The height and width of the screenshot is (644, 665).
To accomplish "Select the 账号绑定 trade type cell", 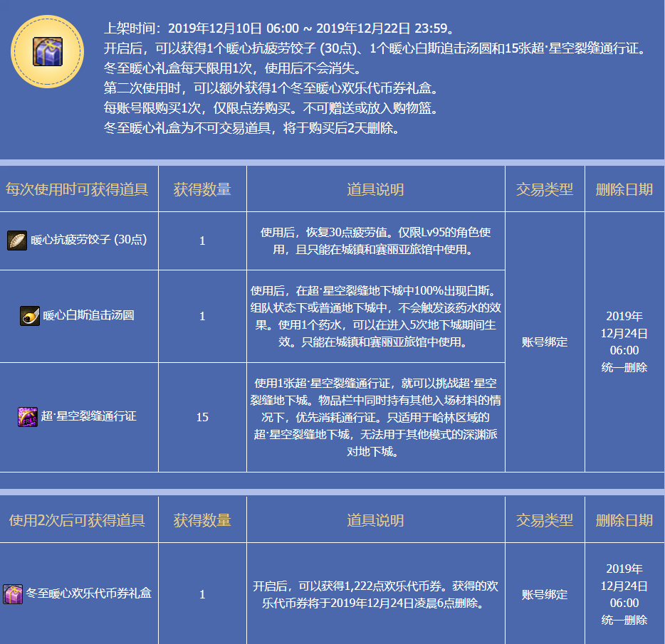I will 545,342.
